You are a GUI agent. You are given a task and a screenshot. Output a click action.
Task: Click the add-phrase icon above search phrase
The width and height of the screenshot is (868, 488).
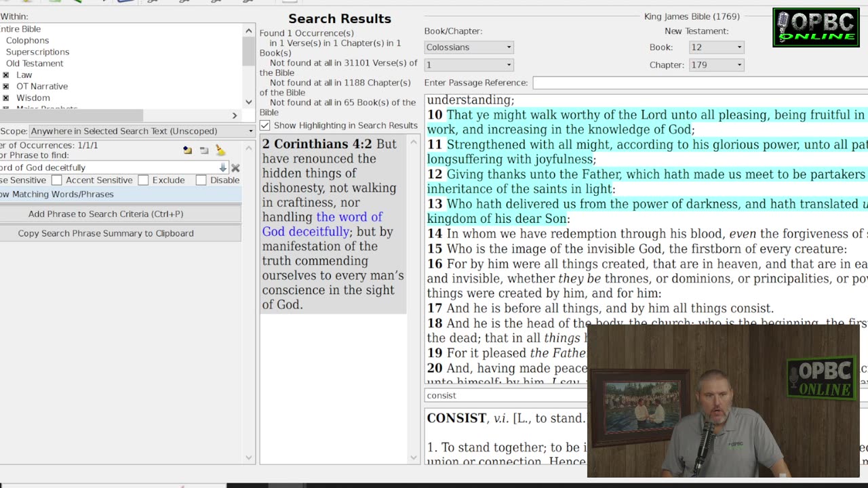(188, 150)
